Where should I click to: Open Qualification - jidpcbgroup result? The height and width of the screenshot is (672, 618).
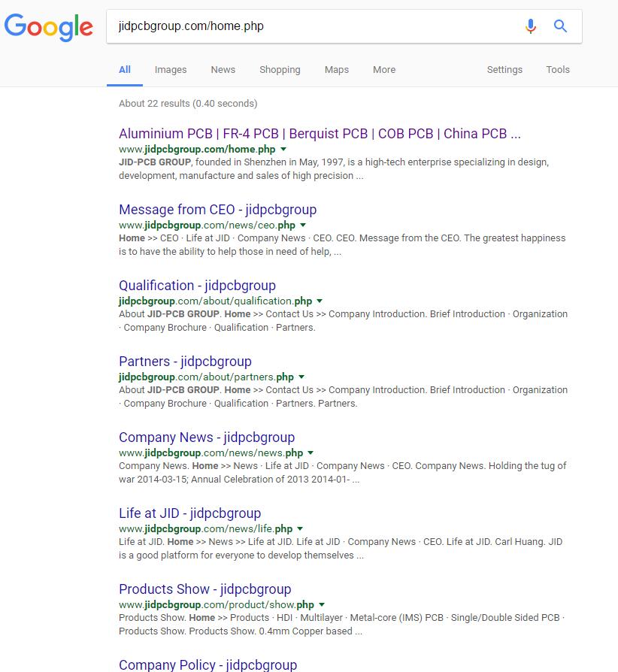197,286
